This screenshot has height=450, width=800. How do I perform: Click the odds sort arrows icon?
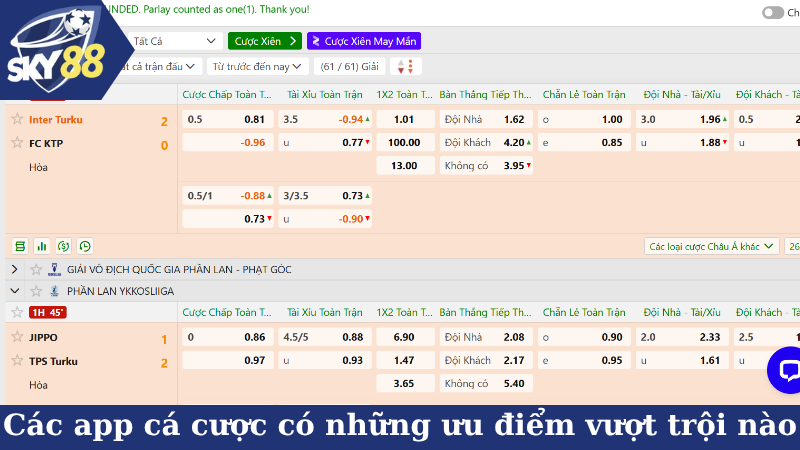coord(406,67)
